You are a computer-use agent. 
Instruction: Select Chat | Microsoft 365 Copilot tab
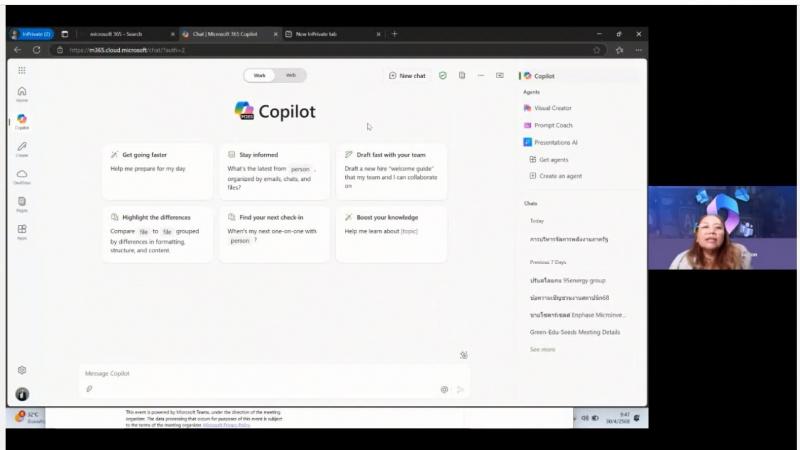click(230, 34)
